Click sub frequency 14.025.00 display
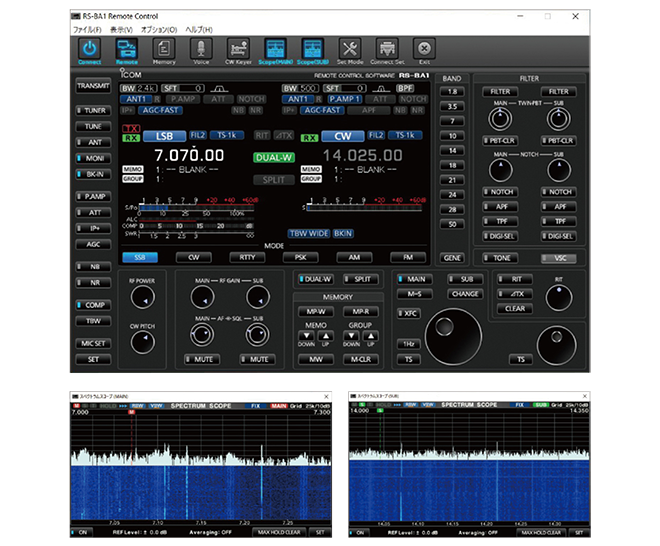The width and height of the screenshot is (660, 546). point(362,155)
